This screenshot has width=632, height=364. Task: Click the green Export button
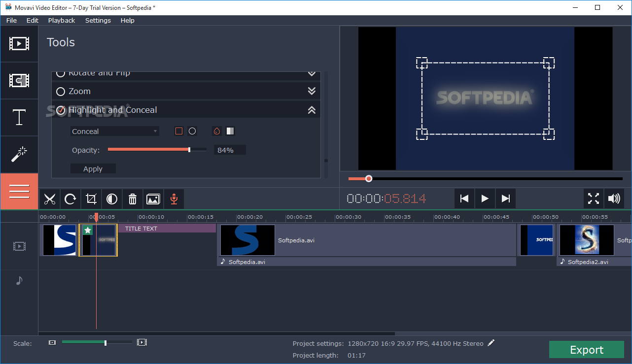587,350
